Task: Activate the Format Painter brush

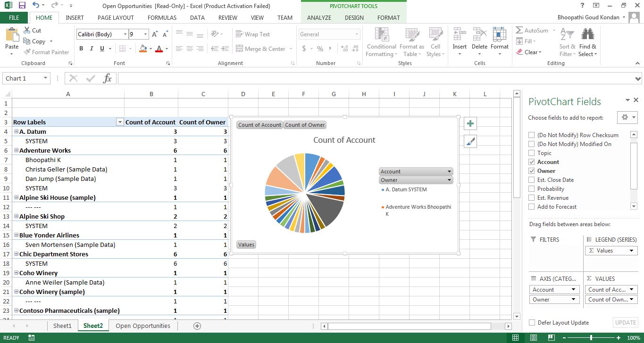Action: (x=27, y=52)
